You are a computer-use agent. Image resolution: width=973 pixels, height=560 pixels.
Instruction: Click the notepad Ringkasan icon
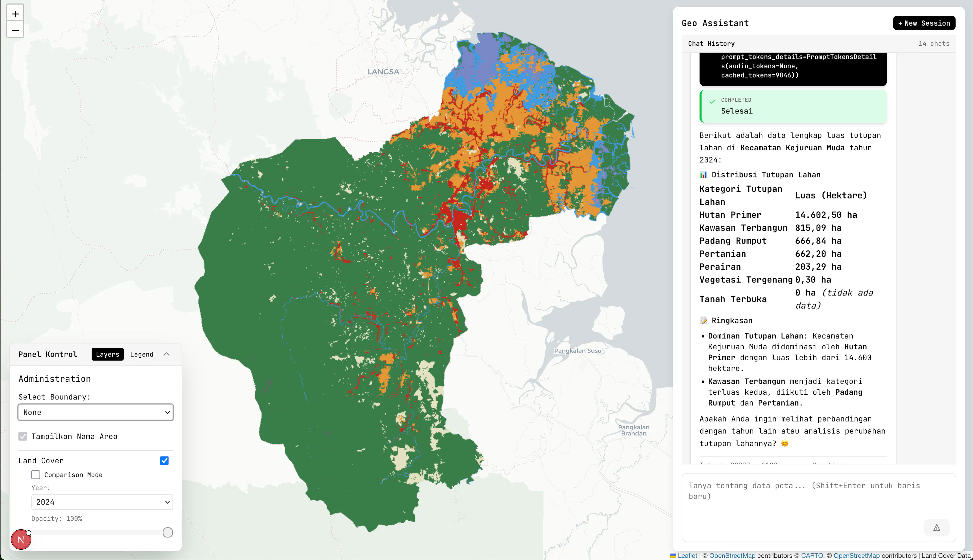(x=703, y=321)
